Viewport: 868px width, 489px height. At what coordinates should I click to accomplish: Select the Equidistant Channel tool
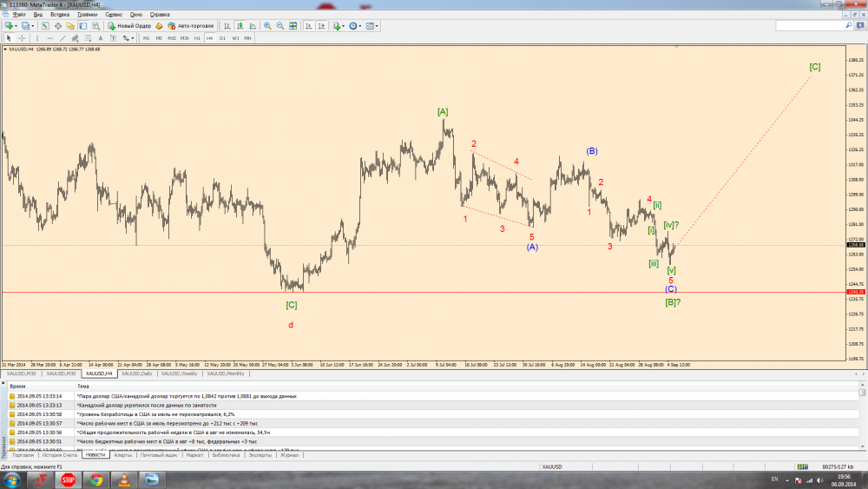point(76,38)
